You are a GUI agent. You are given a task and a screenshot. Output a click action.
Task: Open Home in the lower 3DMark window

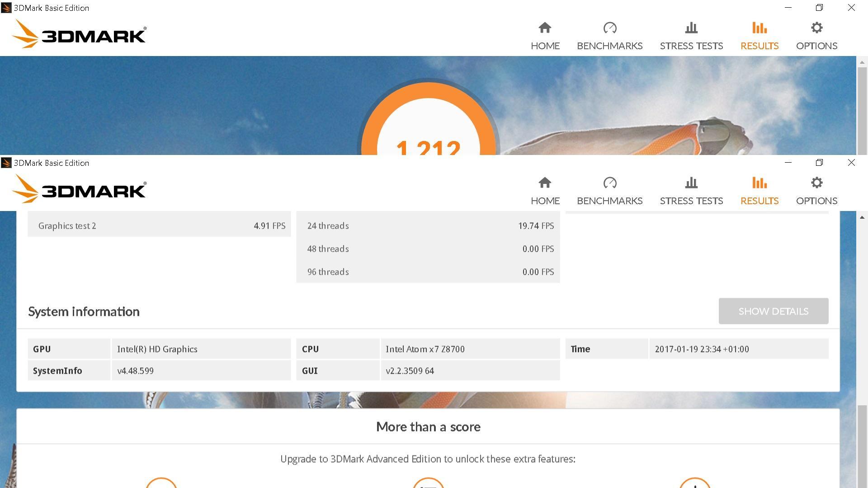[x=545, y=191]
